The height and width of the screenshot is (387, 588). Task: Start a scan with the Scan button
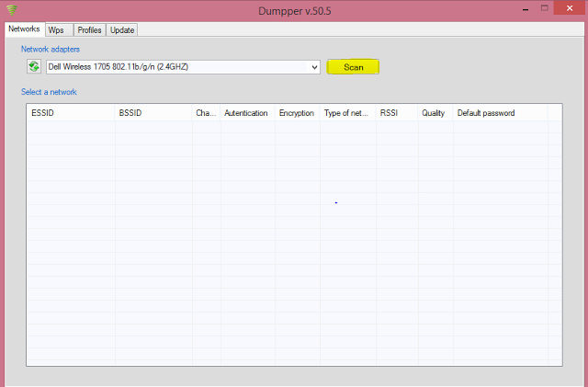353,67
